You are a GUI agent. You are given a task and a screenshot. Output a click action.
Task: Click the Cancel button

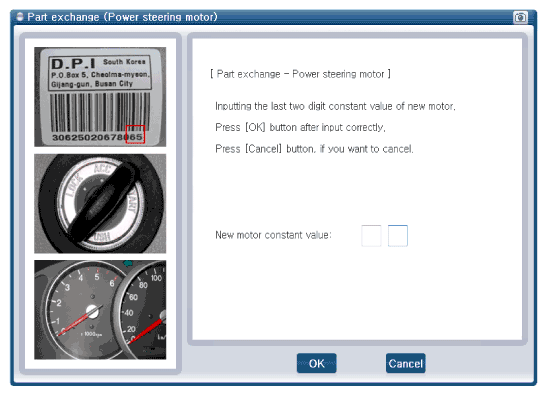[x=405, y=363]
